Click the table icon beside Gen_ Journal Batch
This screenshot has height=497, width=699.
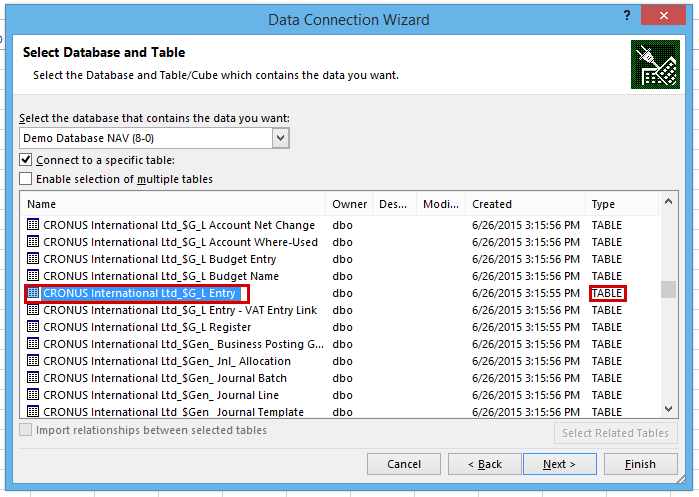(x=33, y=378)
